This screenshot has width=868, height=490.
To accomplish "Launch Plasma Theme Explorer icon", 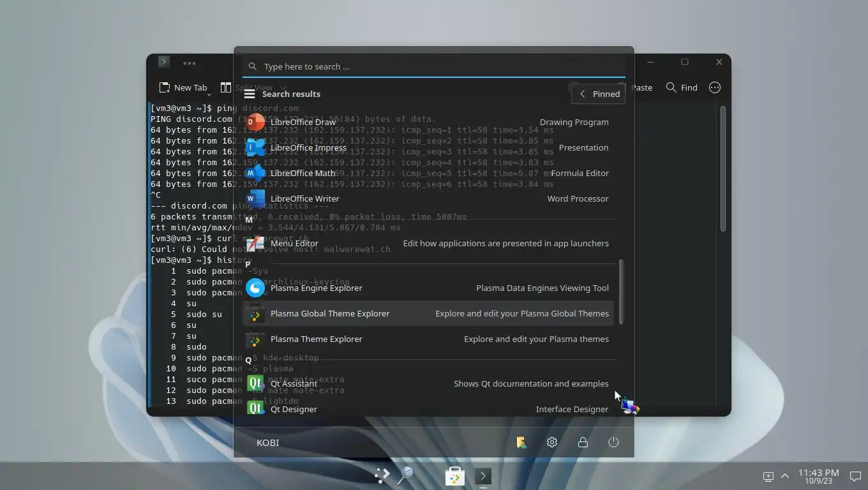I will click(255, 339).
